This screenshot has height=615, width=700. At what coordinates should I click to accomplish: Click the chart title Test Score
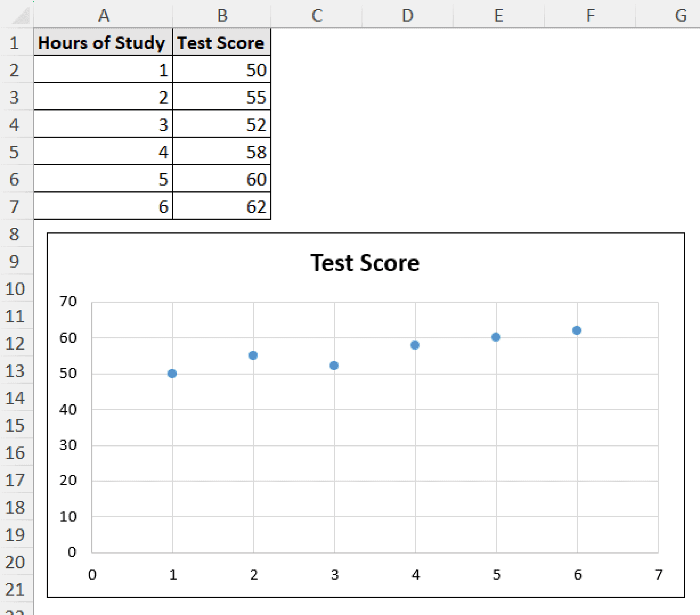(x=365, y=263)
